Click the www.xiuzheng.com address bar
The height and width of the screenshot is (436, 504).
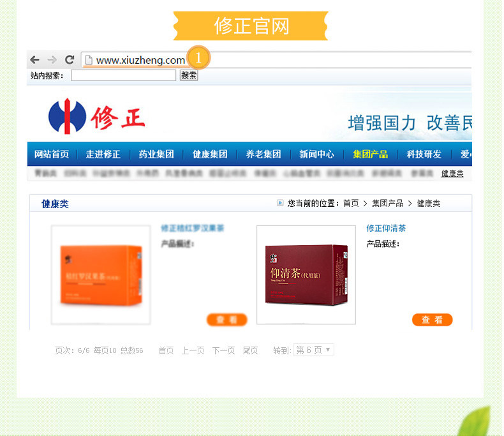tap(276, 60)
